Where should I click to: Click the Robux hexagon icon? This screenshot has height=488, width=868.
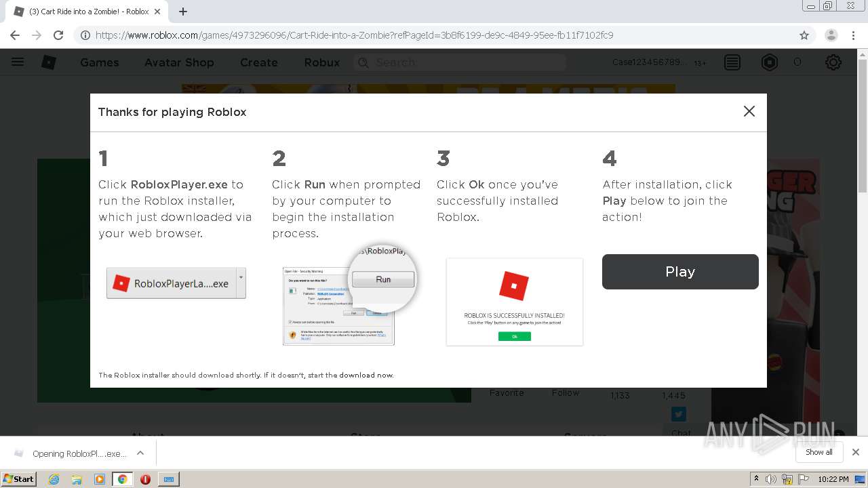click(x=770, y=62)
